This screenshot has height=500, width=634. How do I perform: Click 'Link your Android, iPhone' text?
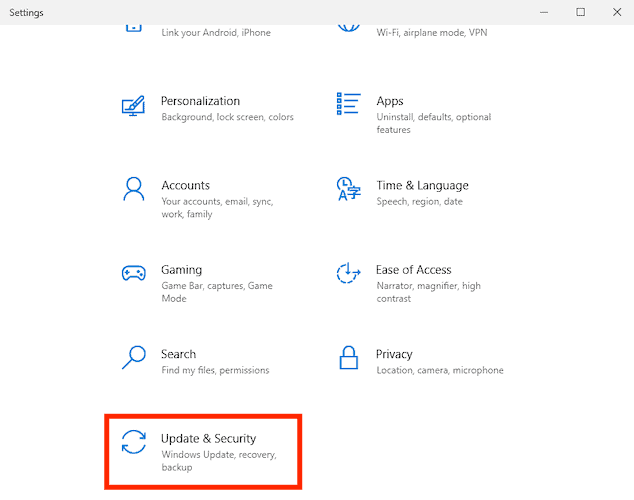pos(215,32)
